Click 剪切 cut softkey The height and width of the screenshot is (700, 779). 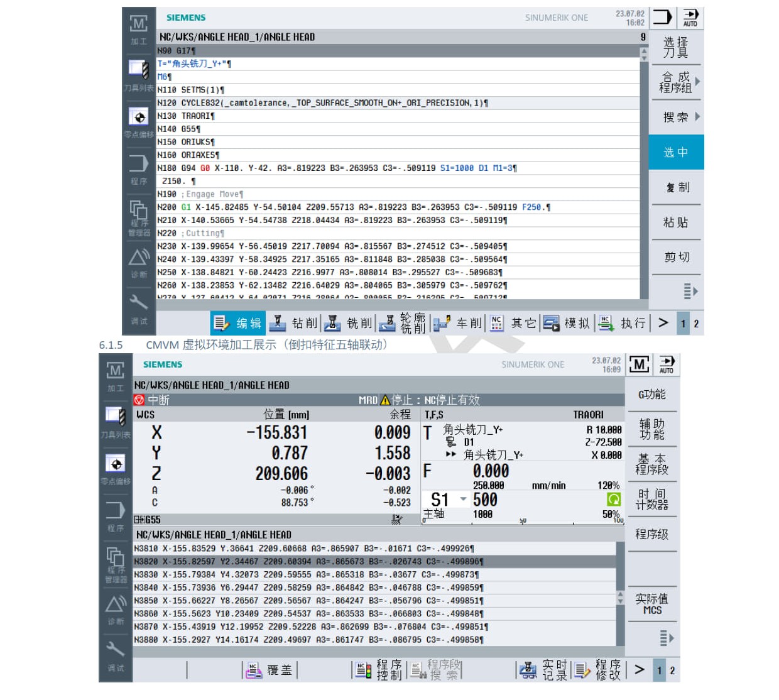click(675, 257)
